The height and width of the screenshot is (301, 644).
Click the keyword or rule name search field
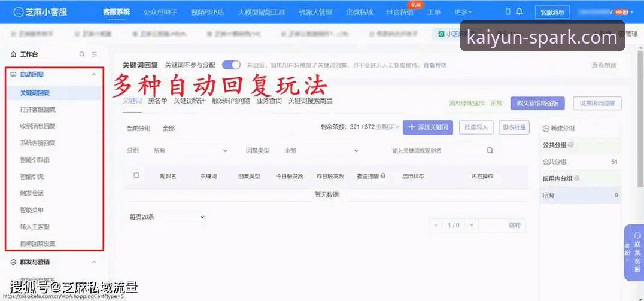(x=436, y=151)
